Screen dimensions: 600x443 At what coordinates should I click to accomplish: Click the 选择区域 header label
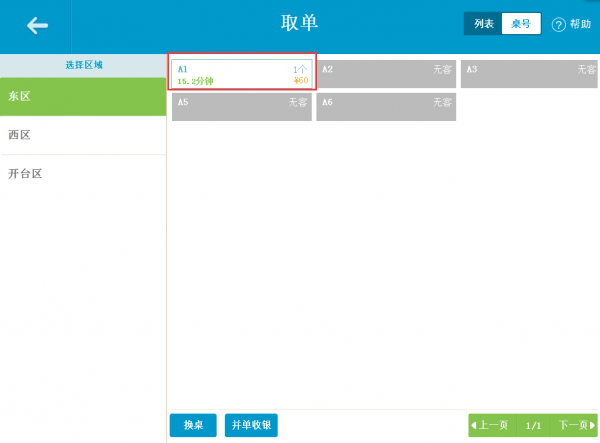pyautogui.click(x=84, y=65)
